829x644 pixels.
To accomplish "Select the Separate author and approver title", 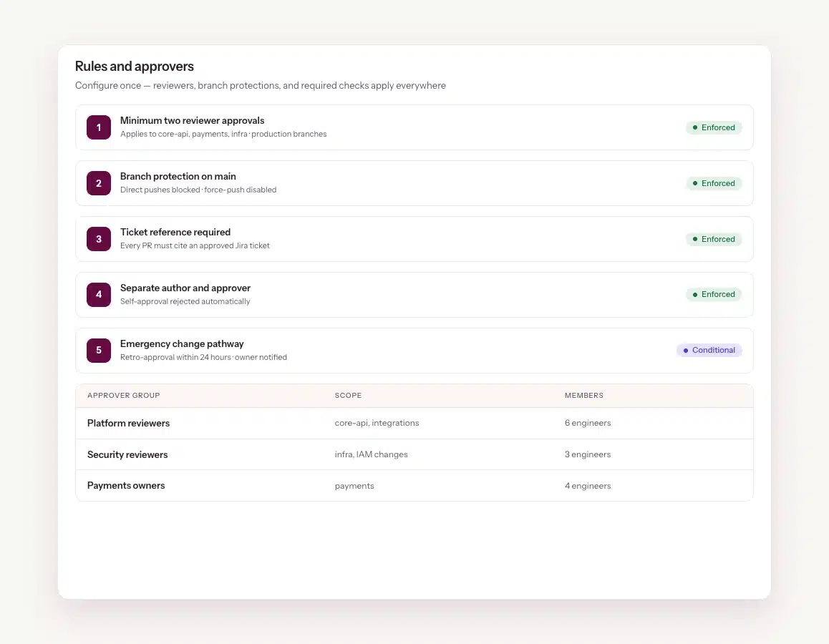I will click(185, 288).
